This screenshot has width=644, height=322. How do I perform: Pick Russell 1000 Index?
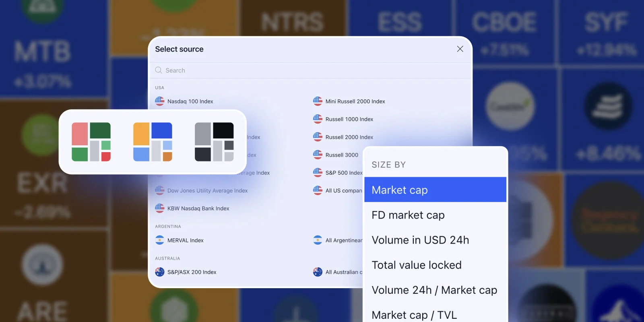pyautogui.click(x=349, y=119)
